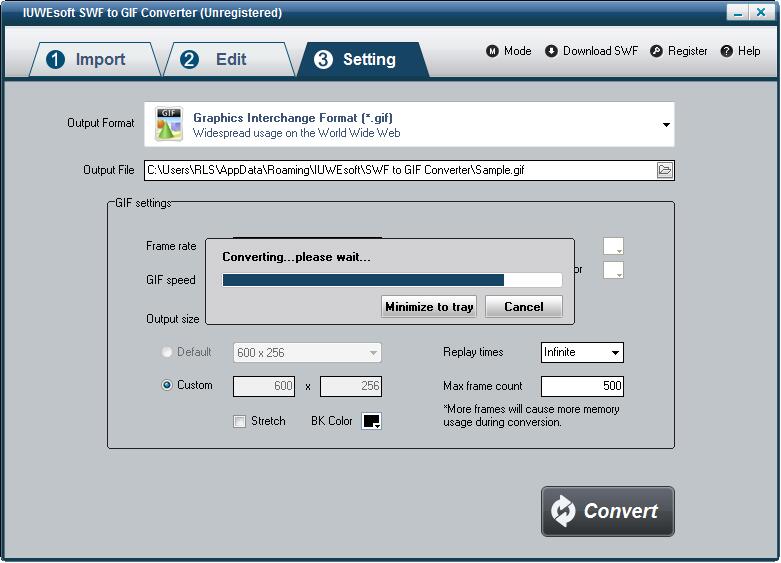This screenshot has height=563, width=781.
Task: Cancel the conversion in progress
Action: point(523,306)
